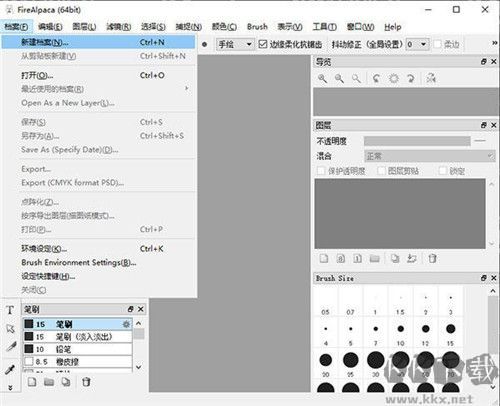
Task: Expand the 最近使用的档案 submenu arrow
Action: (187, 88)
